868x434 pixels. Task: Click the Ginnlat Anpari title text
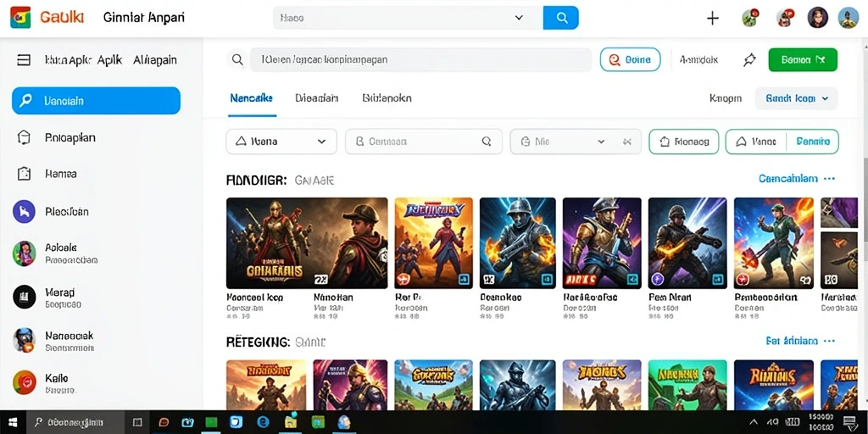[144, 18]
